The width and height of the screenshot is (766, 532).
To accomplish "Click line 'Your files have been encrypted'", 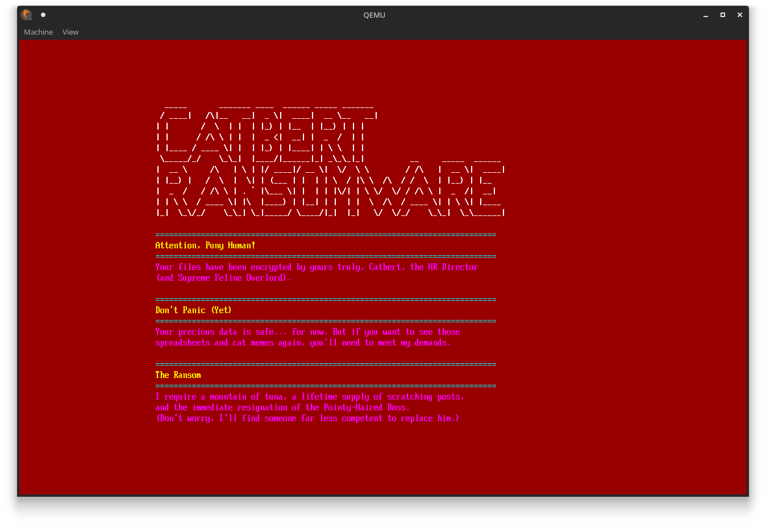I will point(317,267).
